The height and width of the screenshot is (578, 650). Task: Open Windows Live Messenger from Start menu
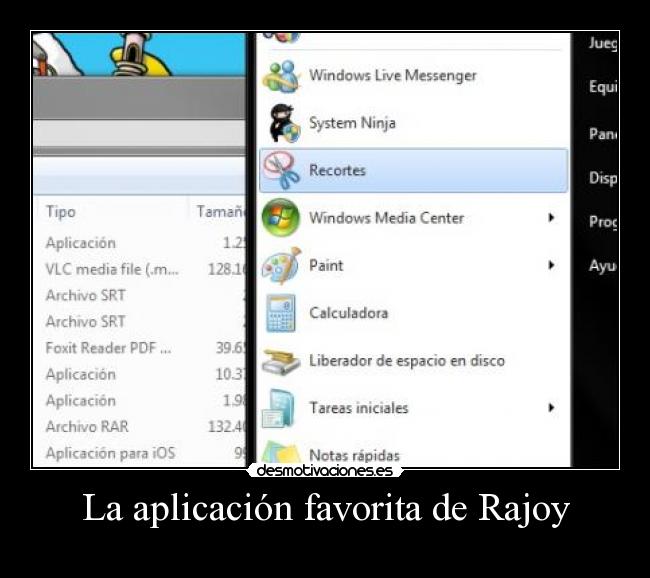413,76
